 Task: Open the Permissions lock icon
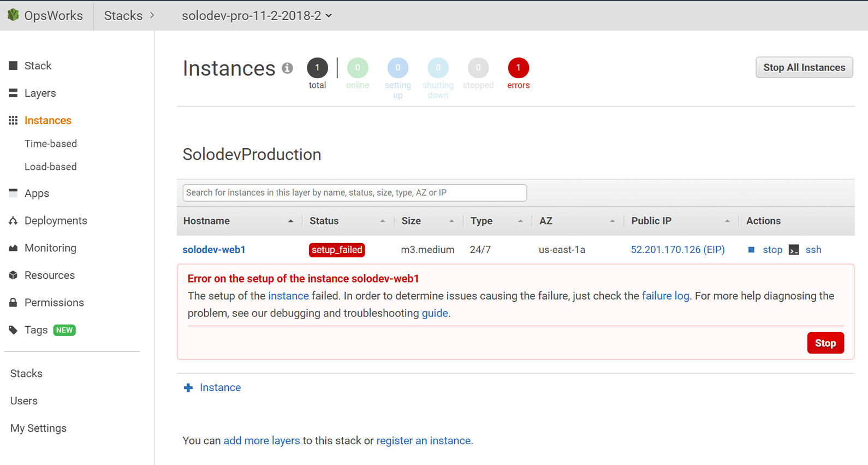(x=13, y=303)
